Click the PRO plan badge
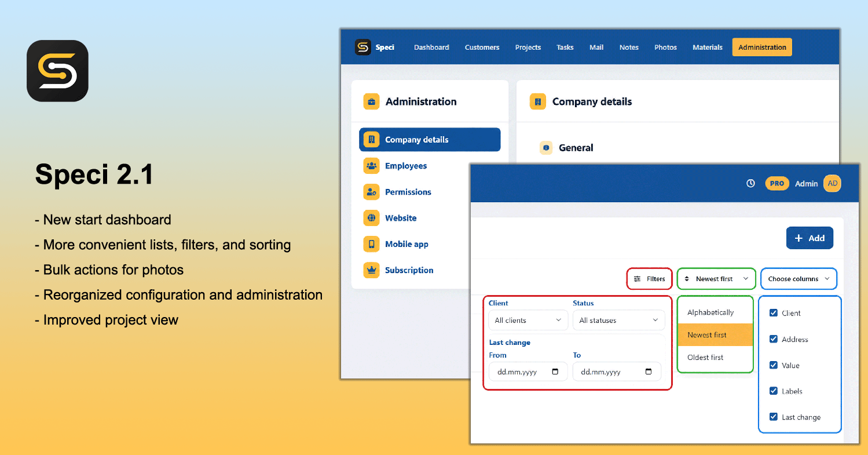This screenshot has height=455, width=868. [x=777, y=183]
